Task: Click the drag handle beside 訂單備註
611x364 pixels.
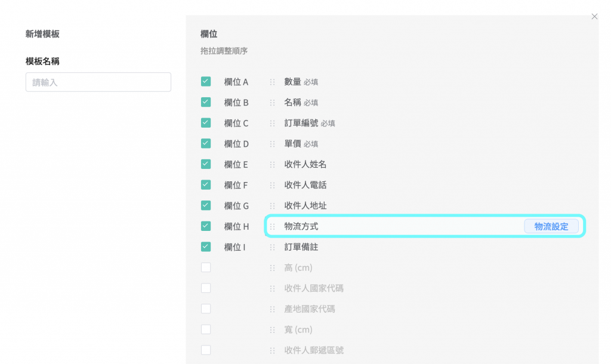Action: pos(273,247)
